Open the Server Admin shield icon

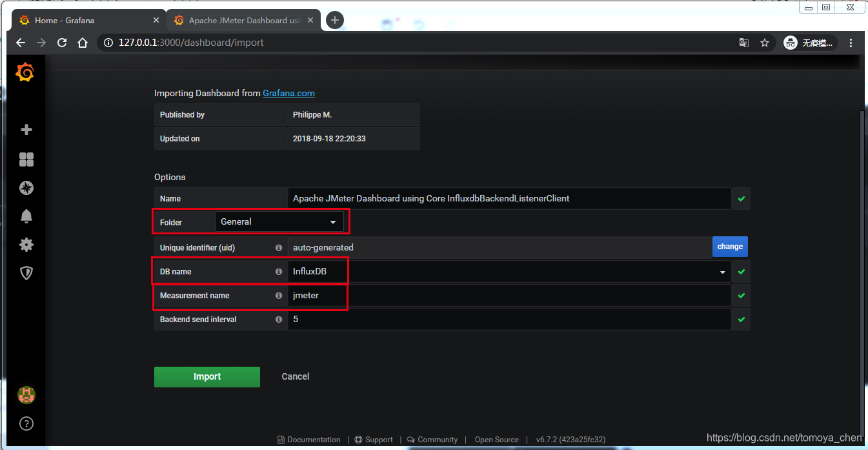point(26,273)
